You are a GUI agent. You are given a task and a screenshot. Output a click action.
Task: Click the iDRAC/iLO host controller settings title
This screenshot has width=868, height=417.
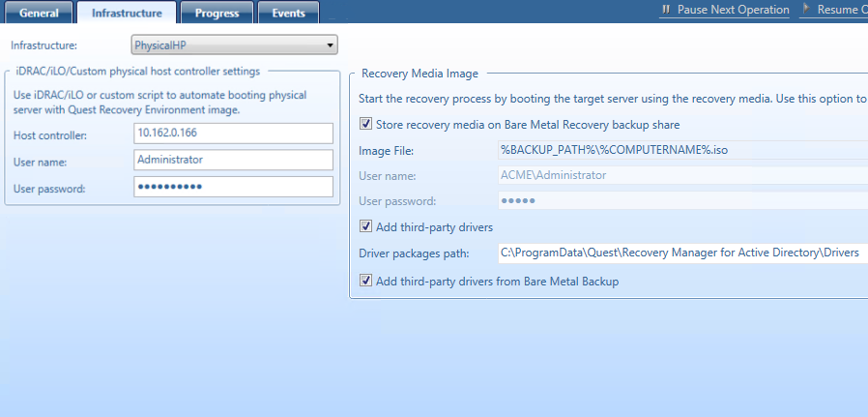click(138, 71)
